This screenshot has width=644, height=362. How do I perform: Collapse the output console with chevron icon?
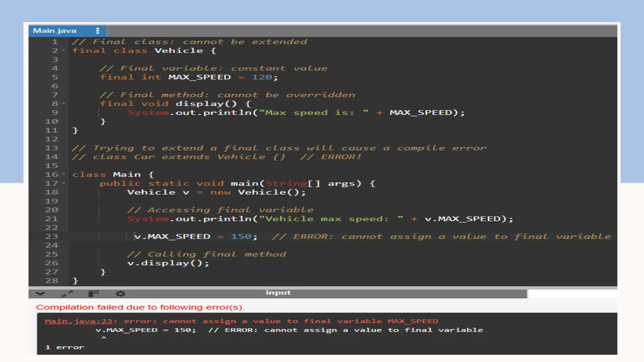[40, 294]
